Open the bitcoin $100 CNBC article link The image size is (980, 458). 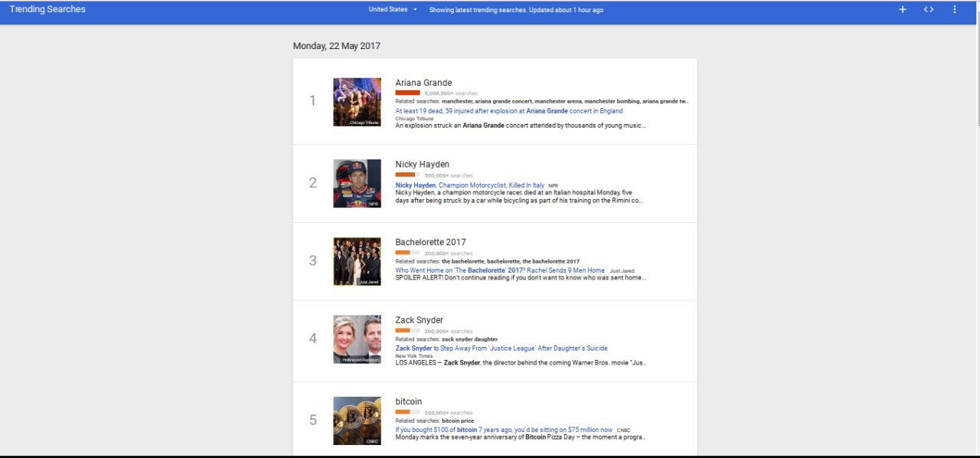tap(503, 430)
